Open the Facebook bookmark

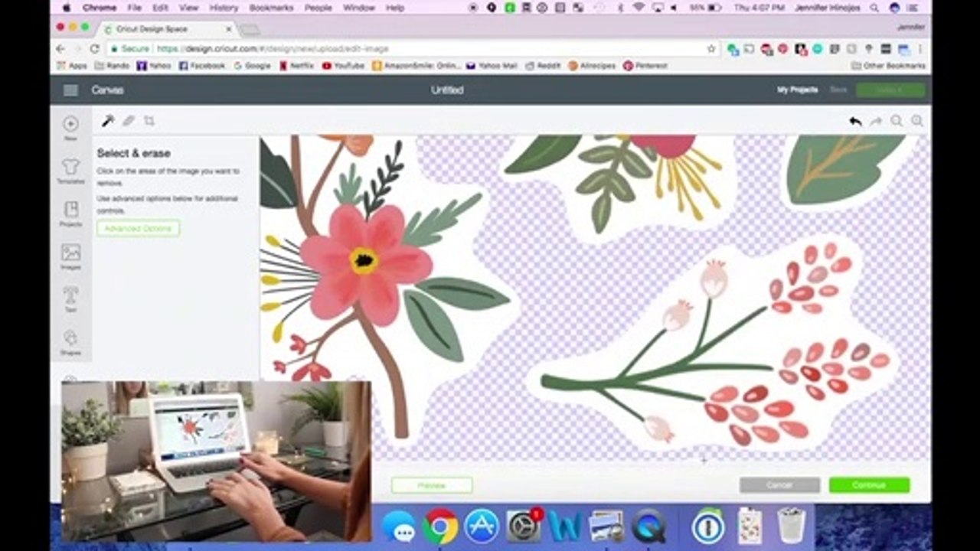tap(202, 66)
